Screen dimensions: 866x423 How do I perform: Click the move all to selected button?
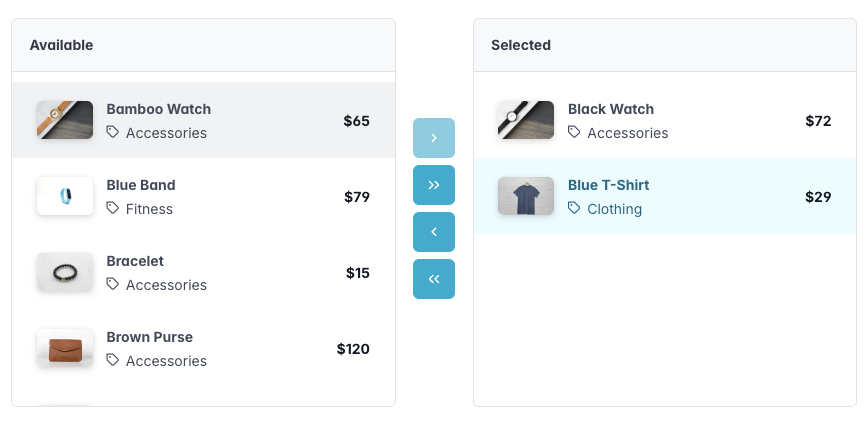click(434, 185)
